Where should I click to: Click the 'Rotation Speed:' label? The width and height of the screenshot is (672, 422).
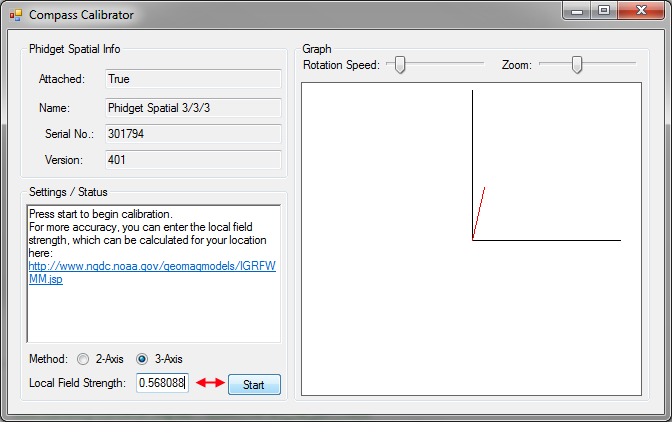(x=342, y=65)
